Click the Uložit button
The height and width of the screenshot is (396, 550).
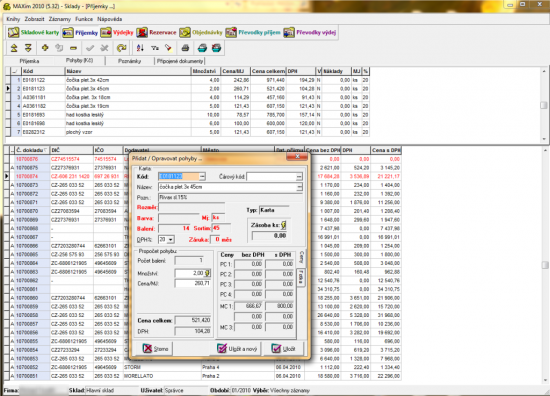point(283,349)
